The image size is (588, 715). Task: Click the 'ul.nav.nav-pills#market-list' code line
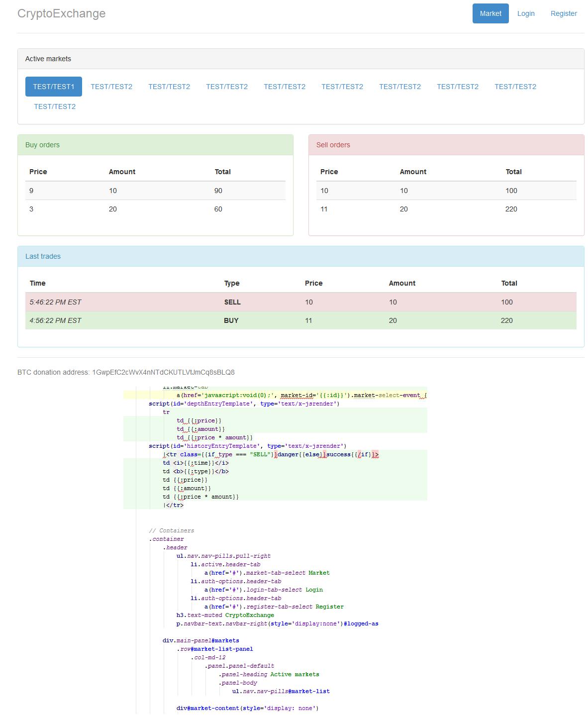(x=281, y=691)
